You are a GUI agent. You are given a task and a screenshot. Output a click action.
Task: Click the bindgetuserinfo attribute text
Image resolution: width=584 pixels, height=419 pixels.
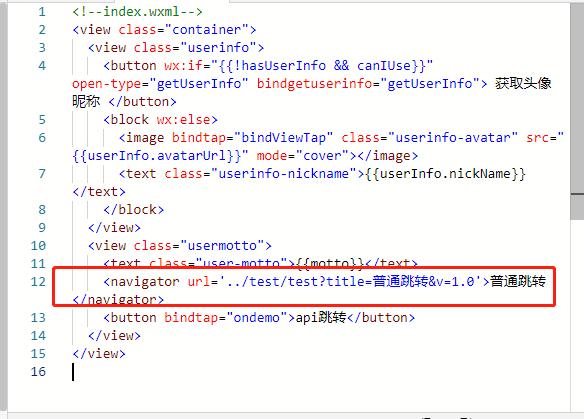pos(314,84)
